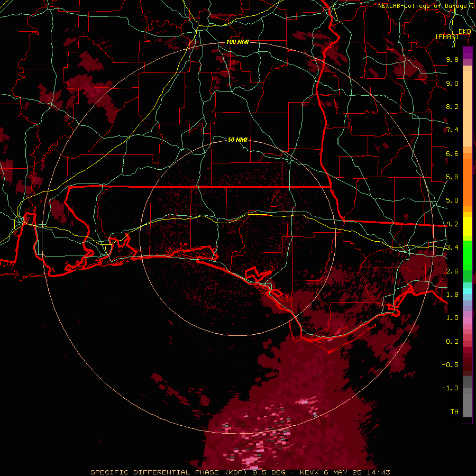Click the 50 NMI range ring label

pos(237,140)
